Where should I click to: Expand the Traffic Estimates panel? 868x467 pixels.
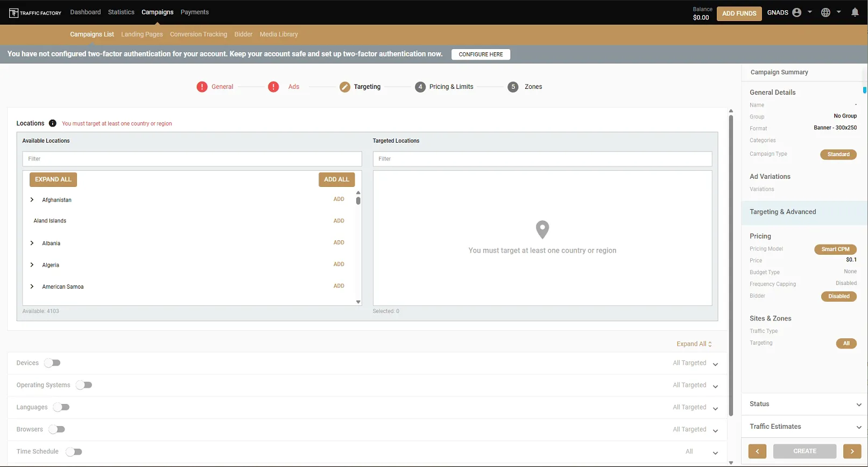tap(805, 427)
